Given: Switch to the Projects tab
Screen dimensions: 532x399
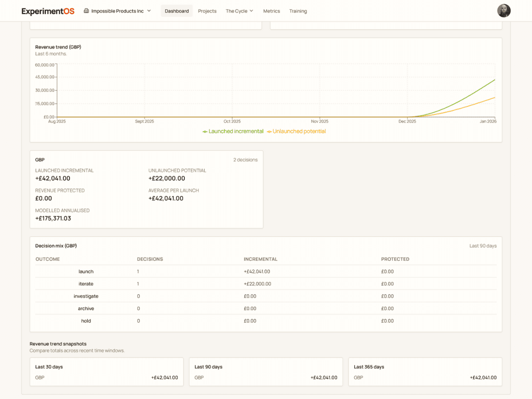Looking at the screenshot, I should tap(207, 11).
